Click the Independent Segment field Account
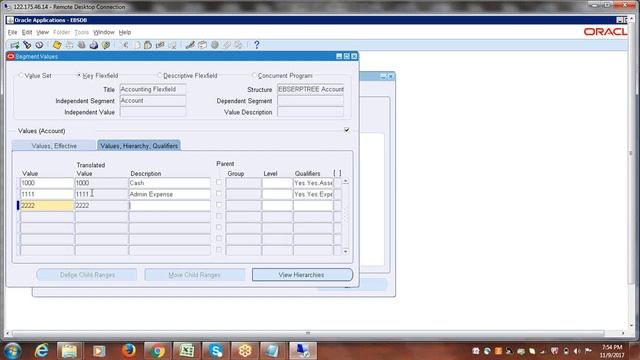 point(153,100)
